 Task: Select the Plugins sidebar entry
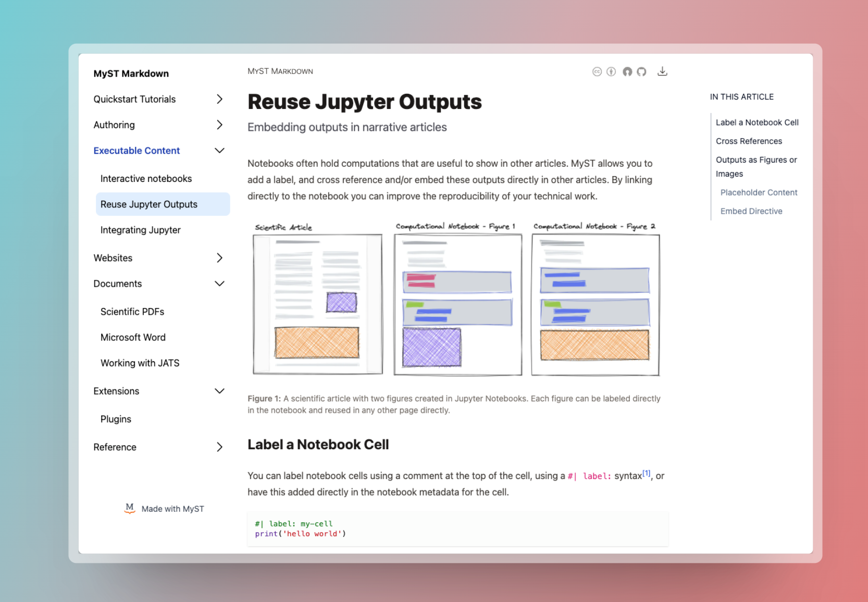(116, 419)
